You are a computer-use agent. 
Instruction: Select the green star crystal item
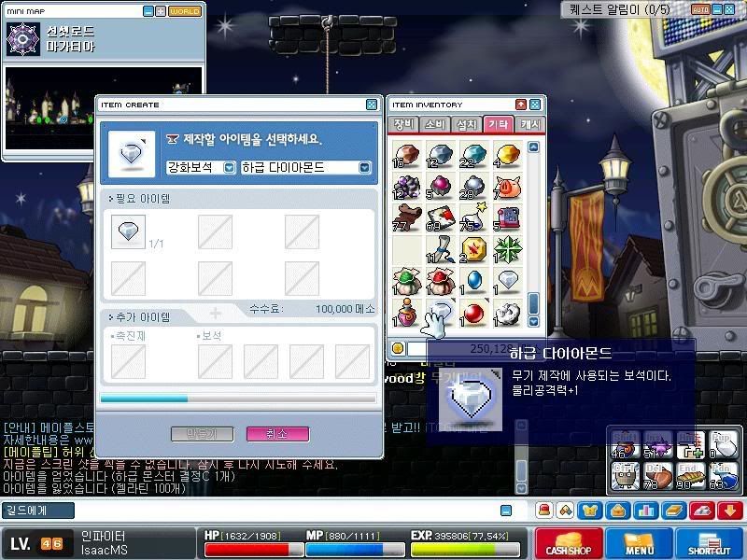point(507,249)
